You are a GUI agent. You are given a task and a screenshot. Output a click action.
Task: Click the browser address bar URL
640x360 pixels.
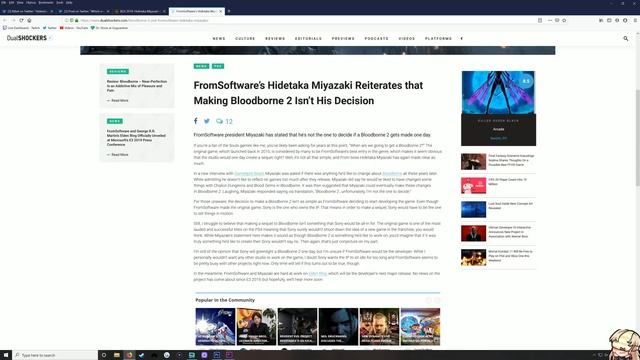click(x=144, y=20)
